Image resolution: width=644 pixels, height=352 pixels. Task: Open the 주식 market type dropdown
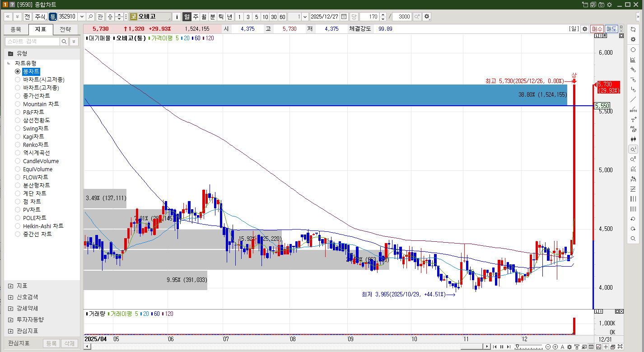(40, 17)
